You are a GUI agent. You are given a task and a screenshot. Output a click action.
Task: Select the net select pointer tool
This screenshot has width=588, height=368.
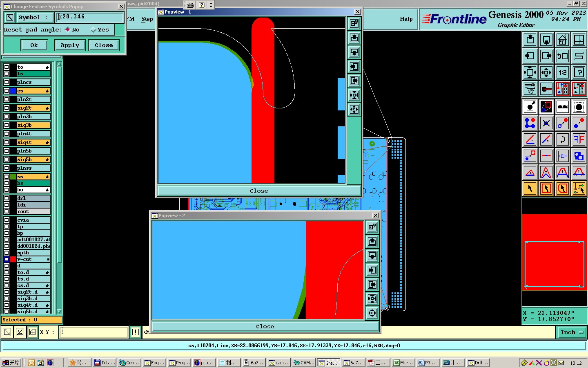pos(579,188)
